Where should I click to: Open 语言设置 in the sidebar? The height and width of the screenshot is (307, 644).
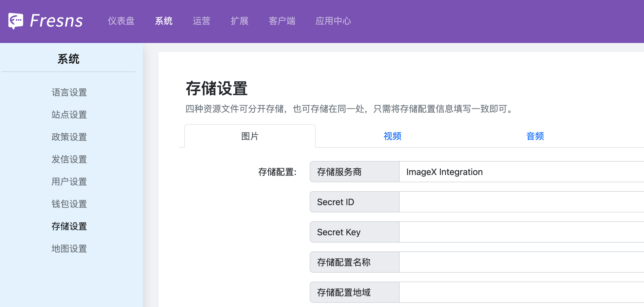click(69, 92)
